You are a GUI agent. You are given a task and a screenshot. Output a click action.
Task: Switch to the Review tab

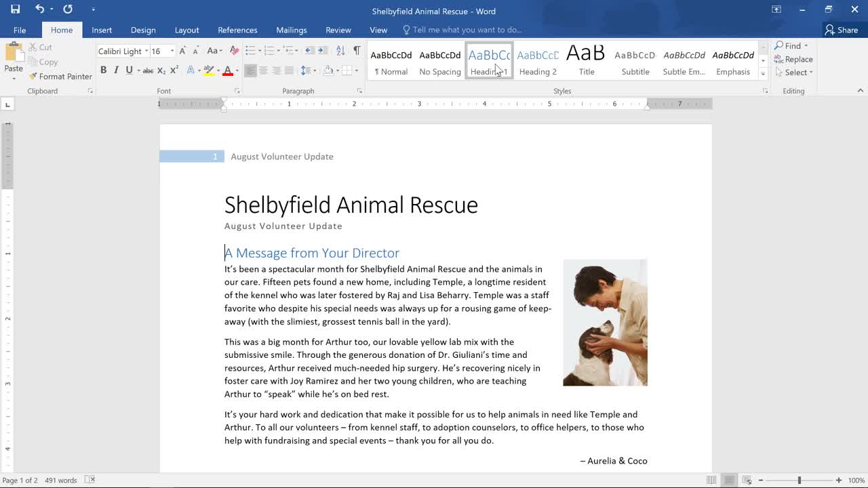point(338,30)
